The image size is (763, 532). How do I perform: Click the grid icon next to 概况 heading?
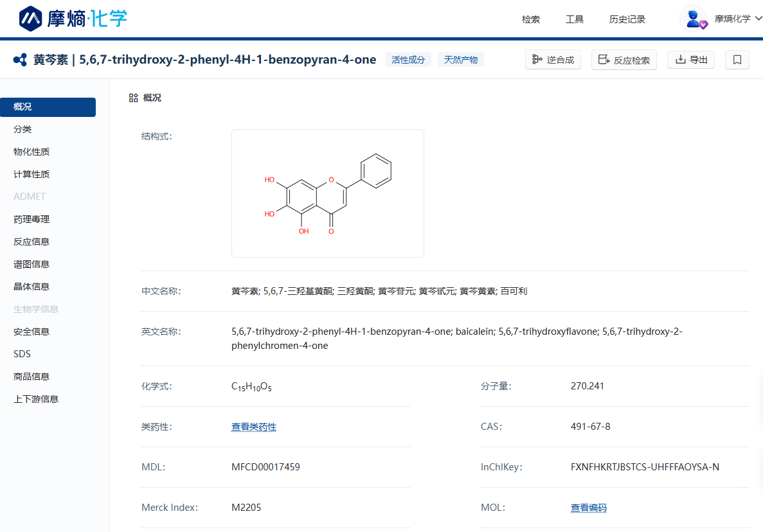pos(133,98)
